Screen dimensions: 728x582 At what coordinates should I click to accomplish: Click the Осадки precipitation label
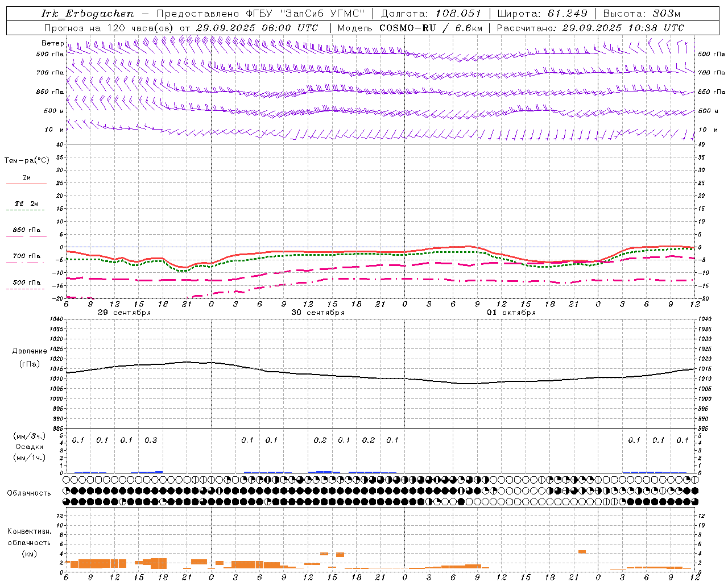(30, 447)
